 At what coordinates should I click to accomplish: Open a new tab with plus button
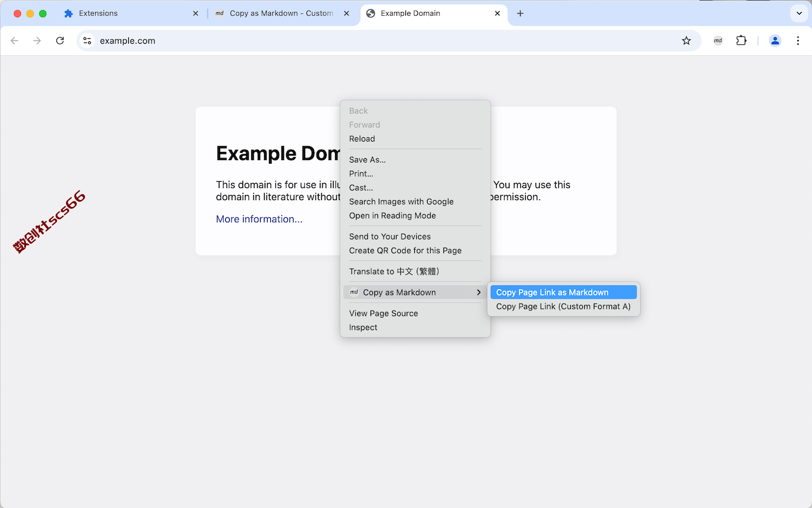click(520, 13)
